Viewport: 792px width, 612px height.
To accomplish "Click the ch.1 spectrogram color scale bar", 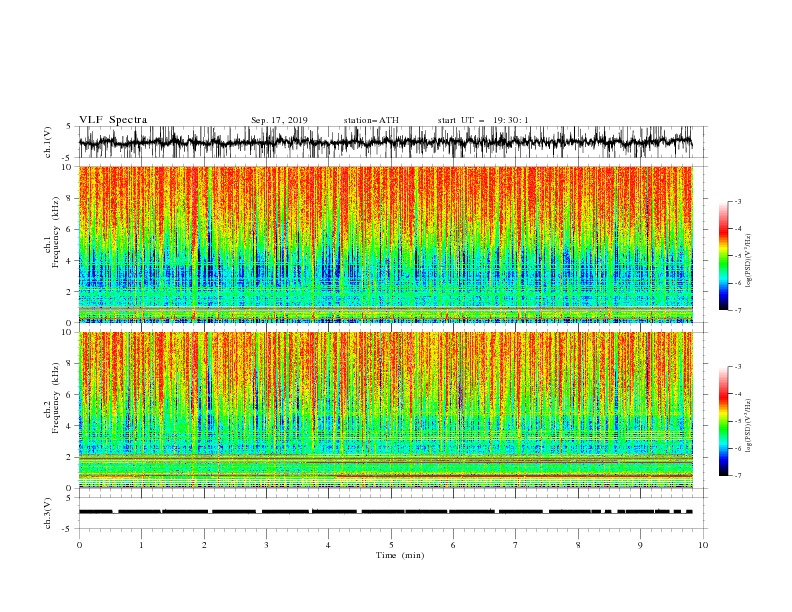I will 723,256.
